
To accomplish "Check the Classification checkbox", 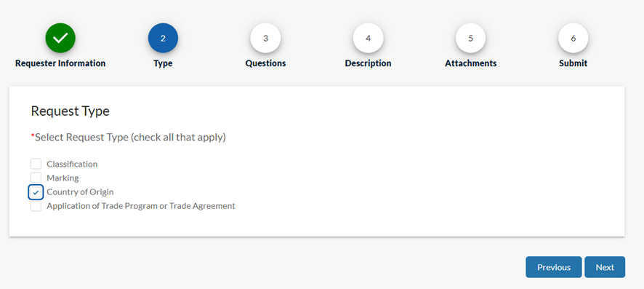I will point(36,164).
